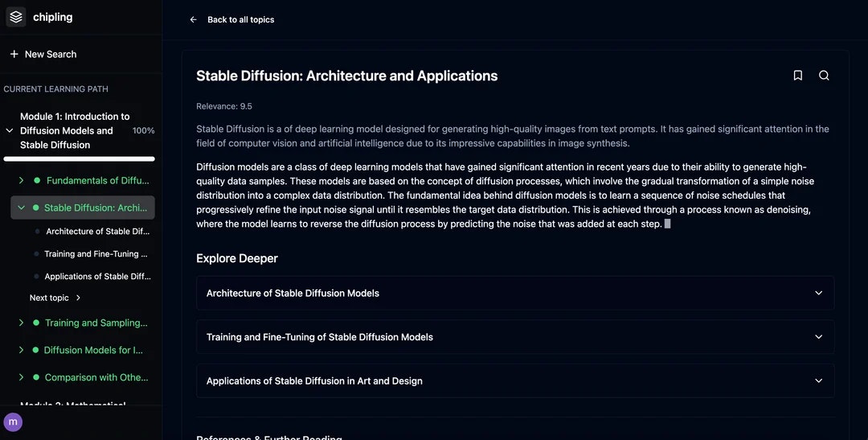This screenshot has height=440, width=868.
Task: Open Fundamentals of Diffu... topic in sidebar
Action: pos(97,180)
